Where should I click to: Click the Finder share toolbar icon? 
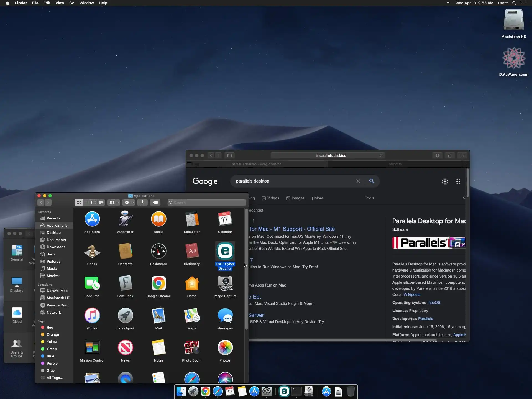[x=142, y=203]
